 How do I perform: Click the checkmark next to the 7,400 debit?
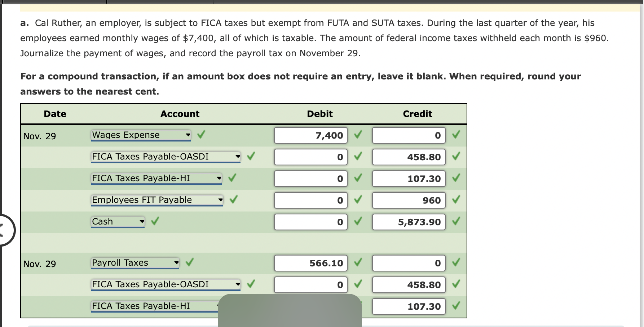(358, 135)
